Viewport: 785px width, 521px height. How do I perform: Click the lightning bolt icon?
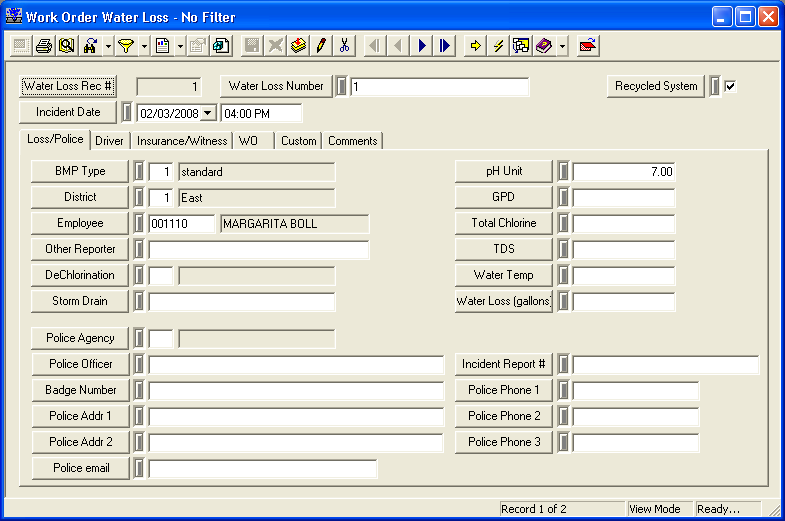498,46
